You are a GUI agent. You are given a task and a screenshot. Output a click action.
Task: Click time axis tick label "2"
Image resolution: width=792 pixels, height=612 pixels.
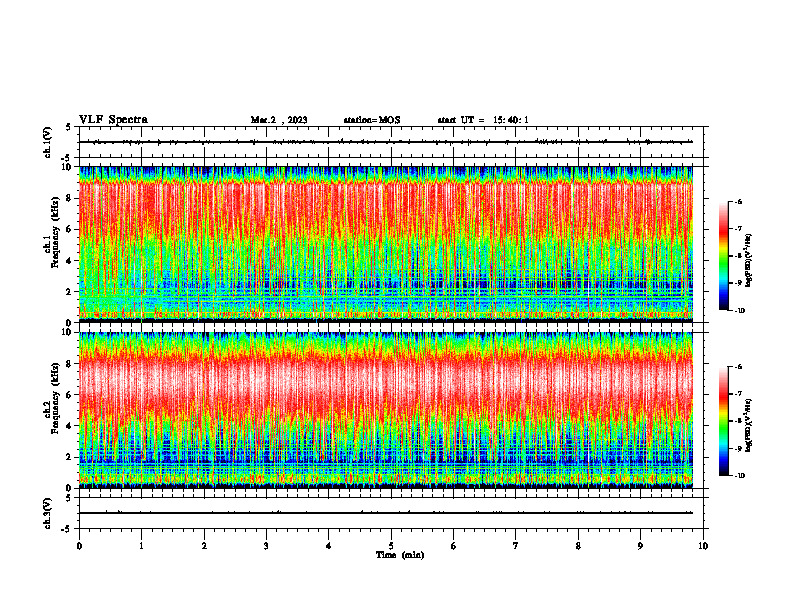(204, 546)
